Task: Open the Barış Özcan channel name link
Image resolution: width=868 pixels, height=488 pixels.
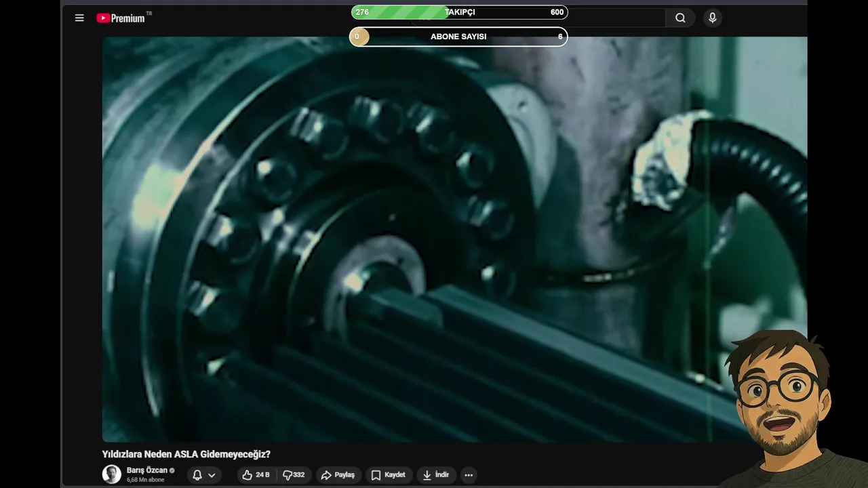Action: [146, 470]
